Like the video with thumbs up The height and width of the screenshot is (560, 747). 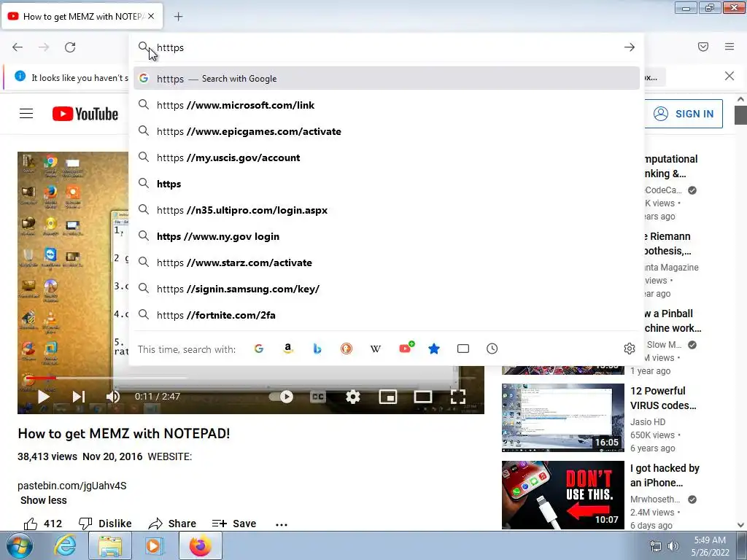pos(43,524)
